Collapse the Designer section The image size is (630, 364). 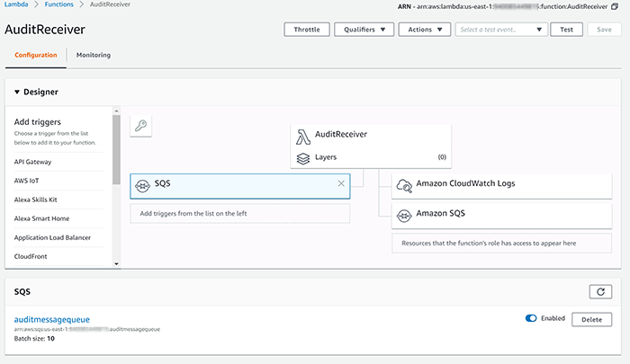pyautogui.click(x=16, y=91)
